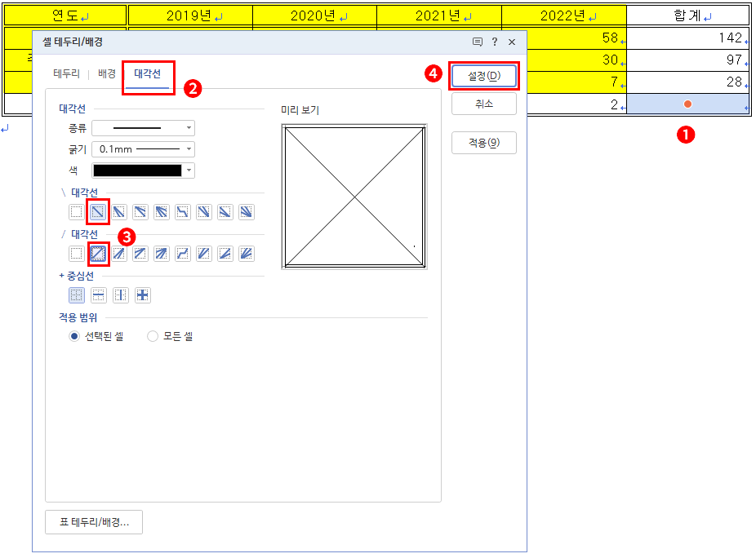Screen dimensions: 756x558
Task: Click the 2021년 header cell
Action: [439, 15]
